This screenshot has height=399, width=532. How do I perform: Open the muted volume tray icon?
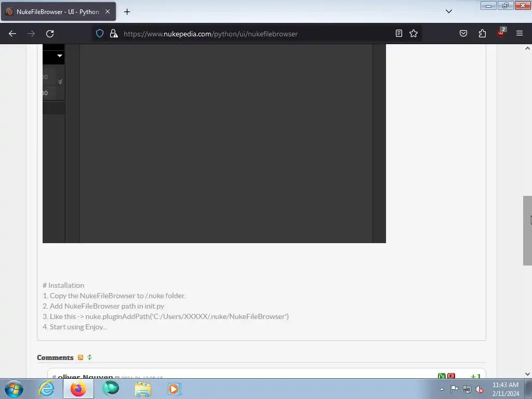pos(480,389)
